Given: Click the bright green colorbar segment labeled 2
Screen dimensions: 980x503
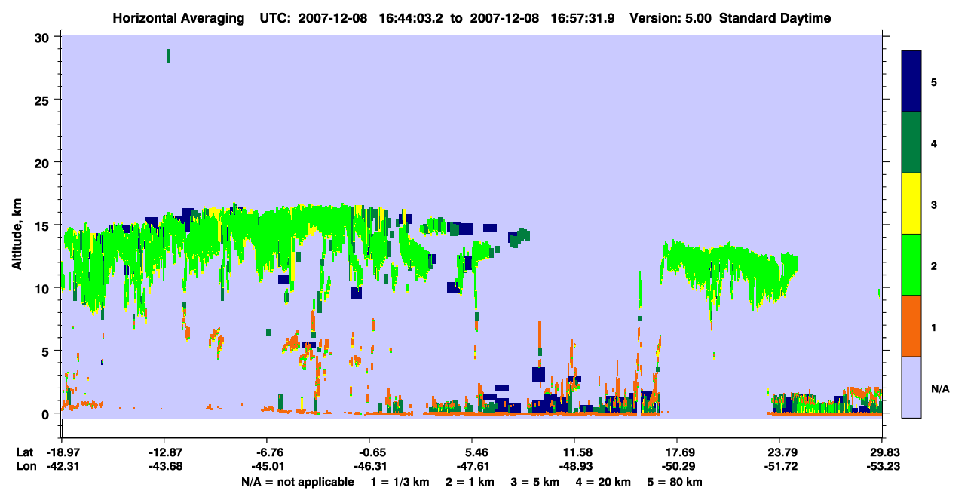Looking at the screenshot, I should pos(911,264).
